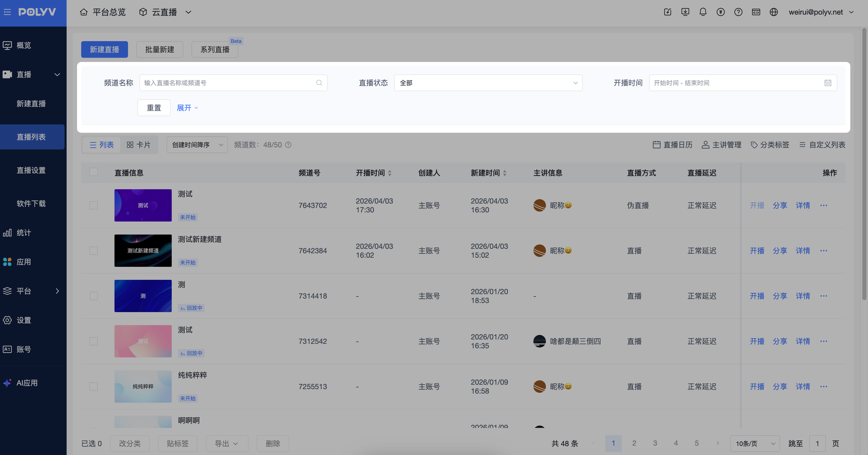Click the search magnifier in channel name field
Viewport: 868px width, 455px height.
(319, 83)
